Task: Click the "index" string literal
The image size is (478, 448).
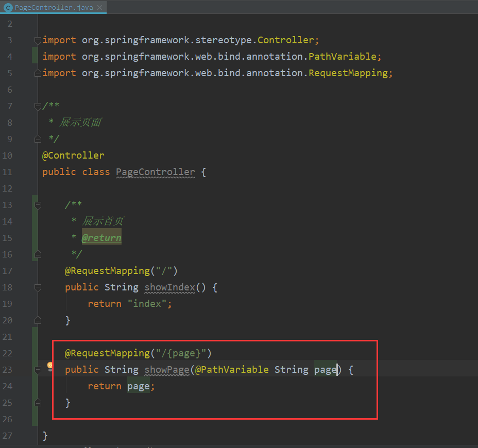Action: pos(147,304)
